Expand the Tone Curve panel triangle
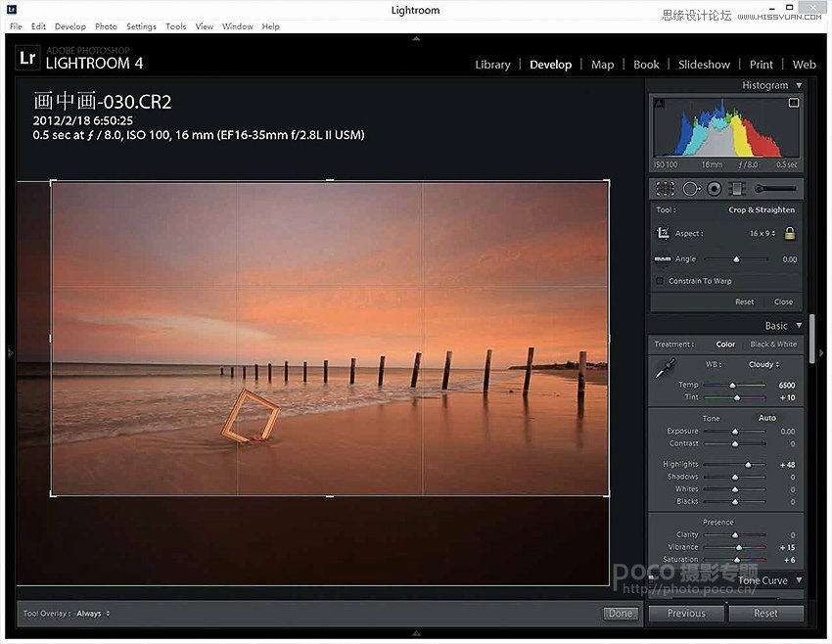Image resolution: width=832 pixels, height=644 pixels. click(799, 579)
